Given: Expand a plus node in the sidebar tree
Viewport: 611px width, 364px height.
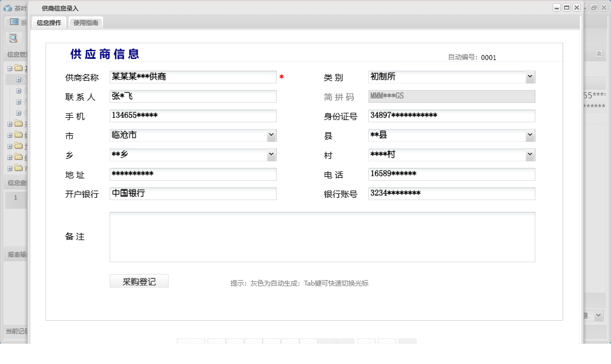Looking at the screenshot, I should pyautogui.click(x=19, y=79).
